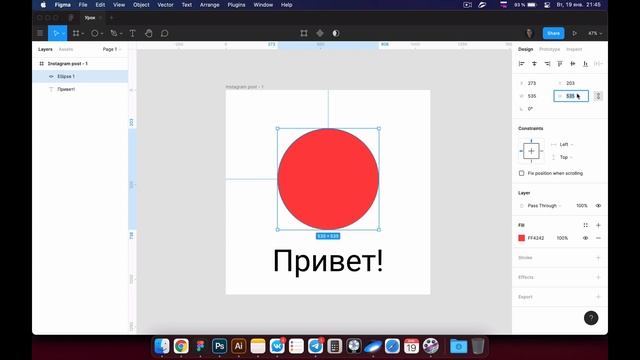Select the Ellipse shape tool
The width and height of the screenshot is (640, 360).
point(95,33)
